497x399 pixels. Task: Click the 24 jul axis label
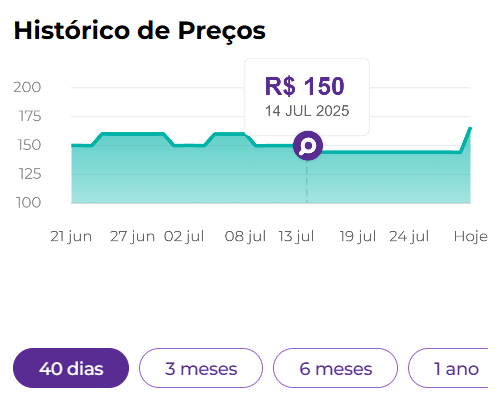pyautogui.click(x=409, y=236)
